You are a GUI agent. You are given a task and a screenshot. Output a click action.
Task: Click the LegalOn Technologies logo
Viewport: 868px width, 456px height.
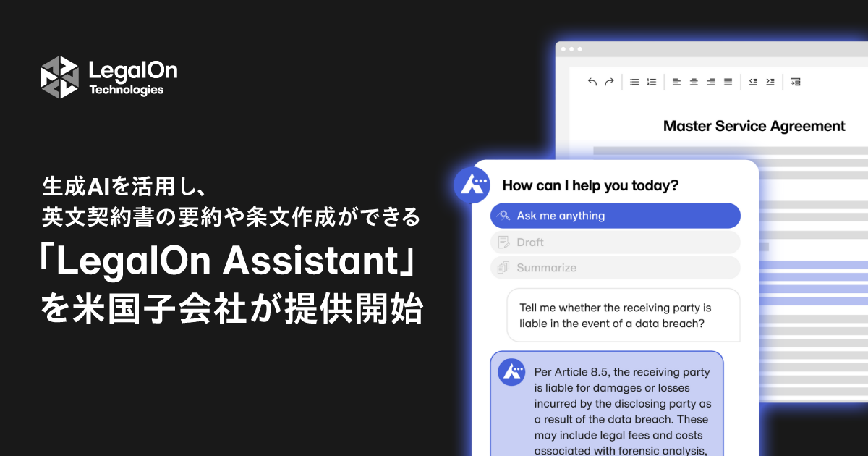109,77
